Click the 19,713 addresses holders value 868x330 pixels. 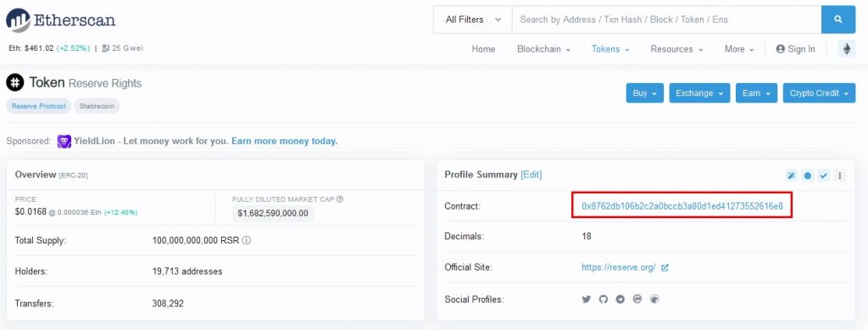[x=187, y=271]
